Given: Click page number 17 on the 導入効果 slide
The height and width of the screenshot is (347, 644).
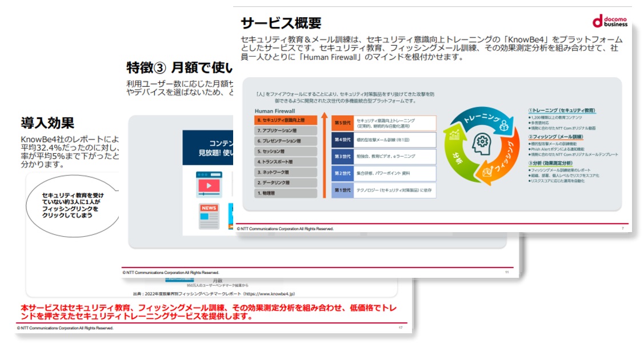Looking at the screenshot, I should tap(401, 328).
